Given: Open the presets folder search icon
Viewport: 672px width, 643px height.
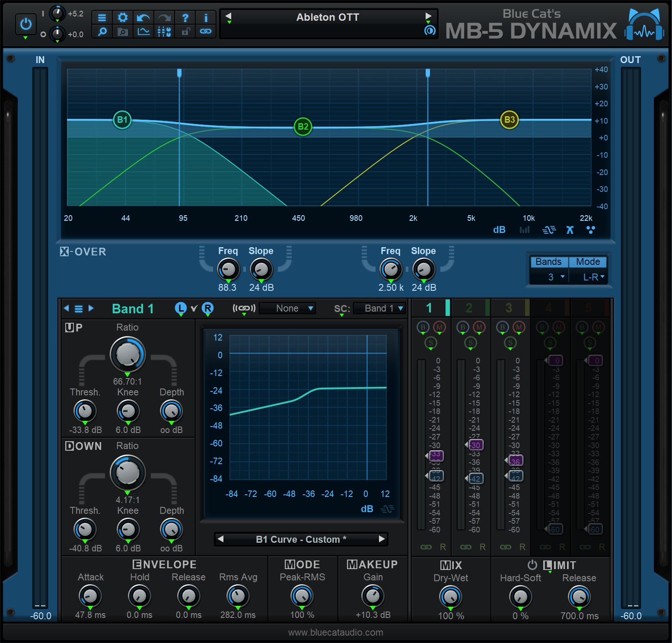Looking at the screenshot, I should pyautogui.click(x=123, y=32).
